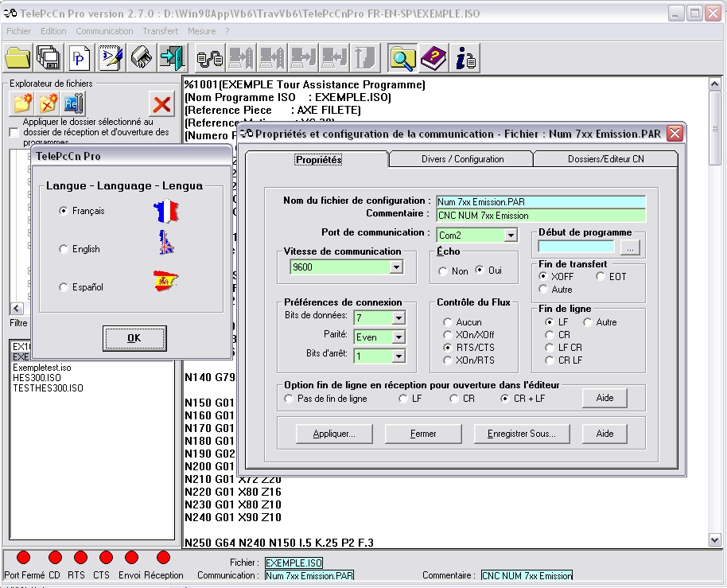Viewport: 727px width, 588px height.
Task: Switch to Dossiers/Editeur CN tab
Action: [605, 159]
